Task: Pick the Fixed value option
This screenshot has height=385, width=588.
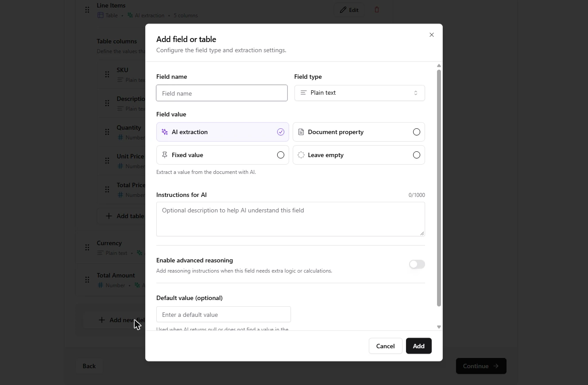Action: 223,155
